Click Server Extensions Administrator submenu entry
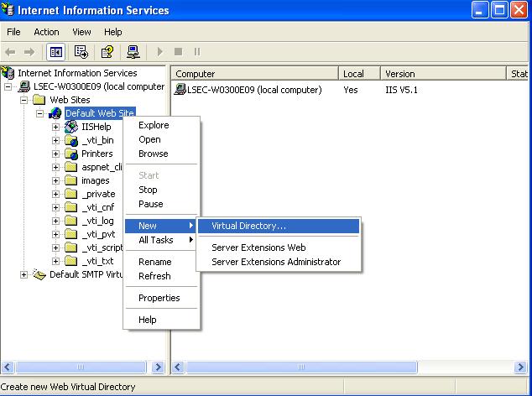This screenshot has width=532, height=396. [276, 262]
